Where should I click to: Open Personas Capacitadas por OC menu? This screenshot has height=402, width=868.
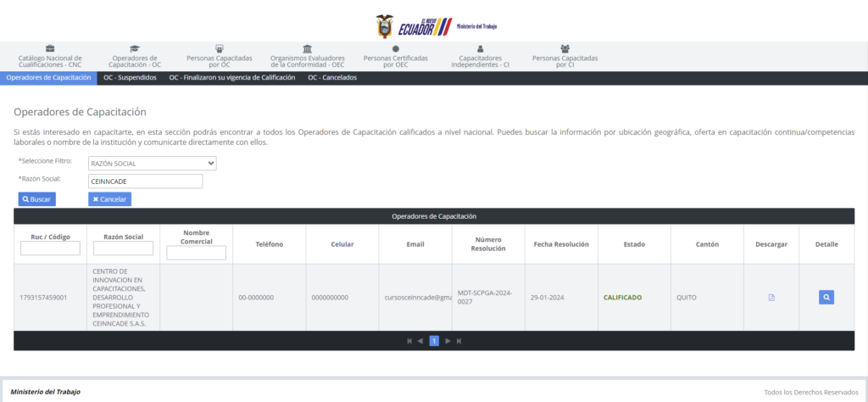pyautogui.click(x=220, y=57)
